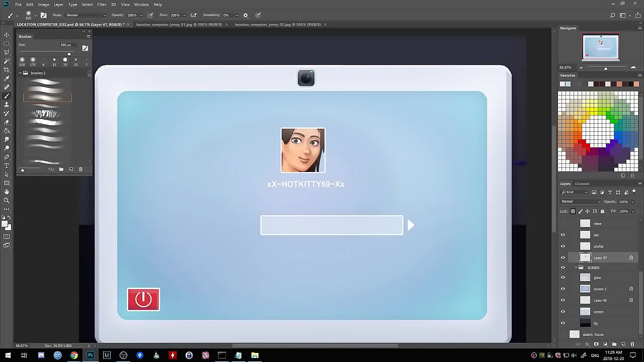
Task: Click the brush Size slider handle
Action: [x=69, y=54]
